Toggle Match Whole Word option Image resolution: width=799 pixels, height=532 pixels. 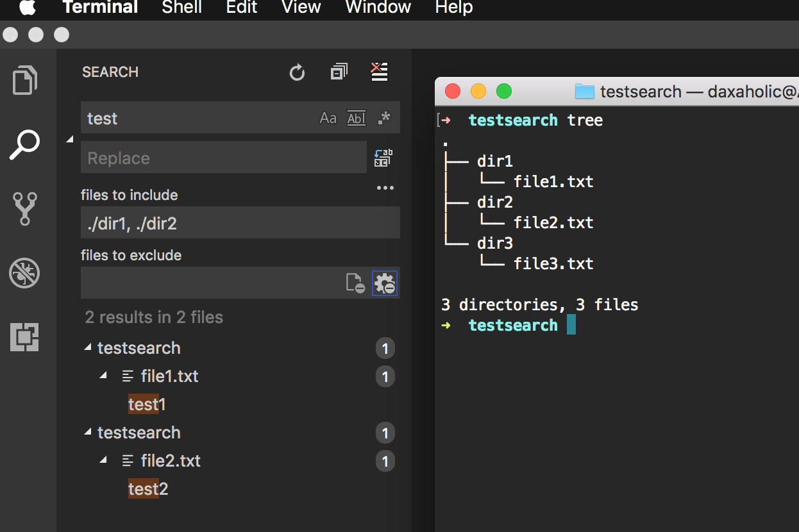356,118
